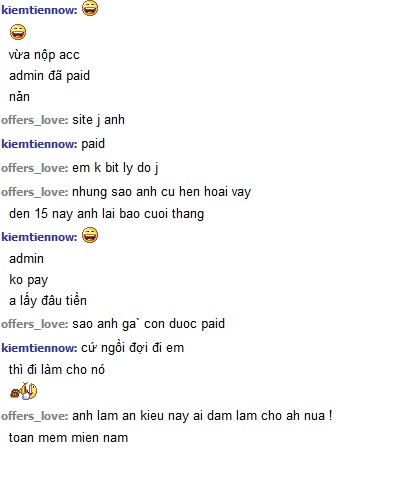
Task: Click offers_love username before 'site j anh'
Action: (35, 120)
